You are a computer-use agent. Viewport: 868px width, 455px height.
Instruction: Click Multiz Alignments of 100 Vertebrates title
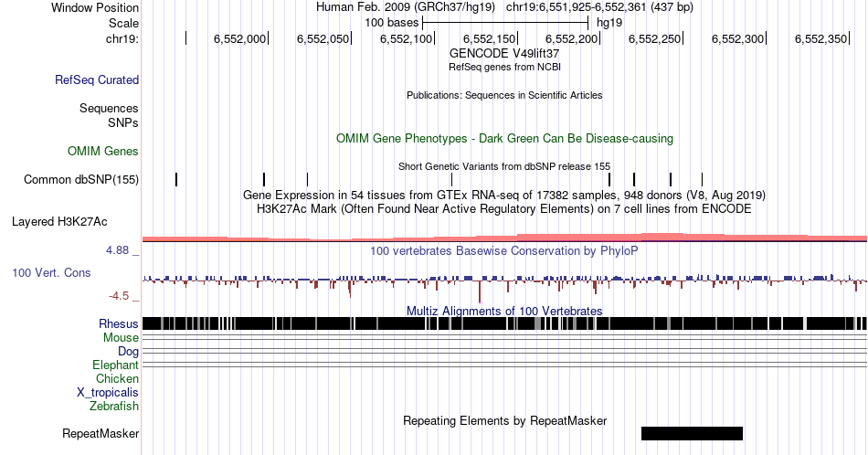pos(504,311)
